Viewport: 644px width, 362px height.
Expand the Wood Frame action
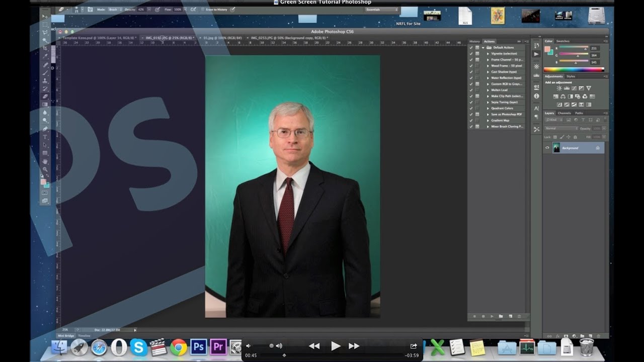click(x=488, y=66)
